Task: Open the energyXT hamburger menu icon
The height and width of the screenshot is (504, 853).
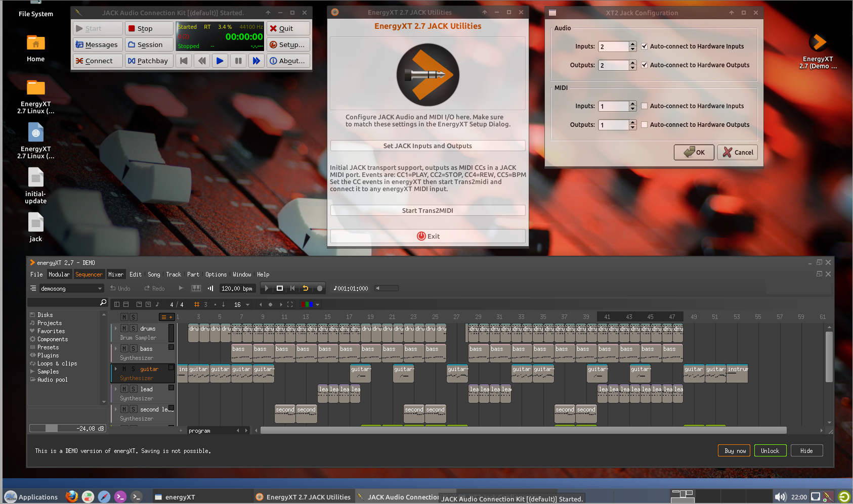Action: pyautogui.click(x=33, y=288)
